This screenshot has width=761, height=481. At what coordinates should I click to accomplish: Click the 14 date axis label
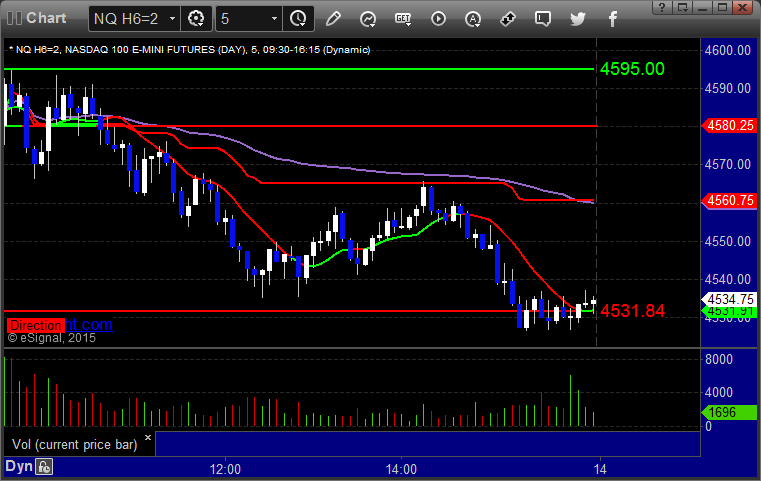[600, 469]
